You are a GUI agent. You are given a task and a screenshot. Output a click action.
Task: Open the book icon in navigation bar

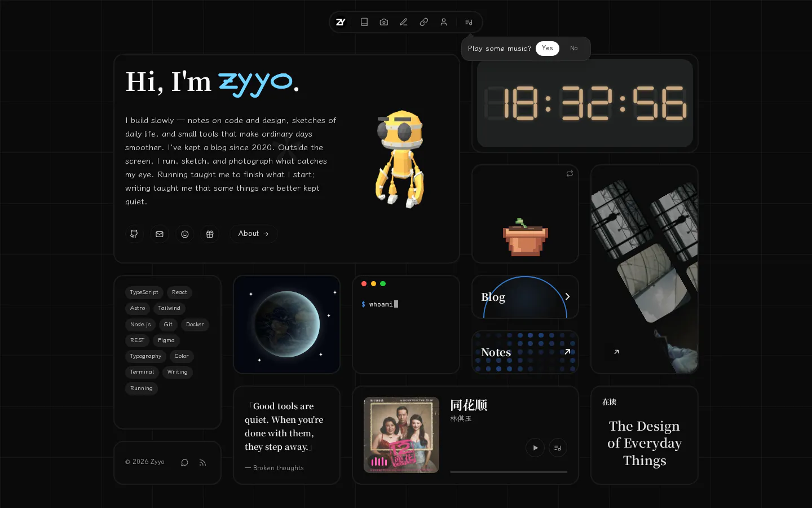pos(364,22)
